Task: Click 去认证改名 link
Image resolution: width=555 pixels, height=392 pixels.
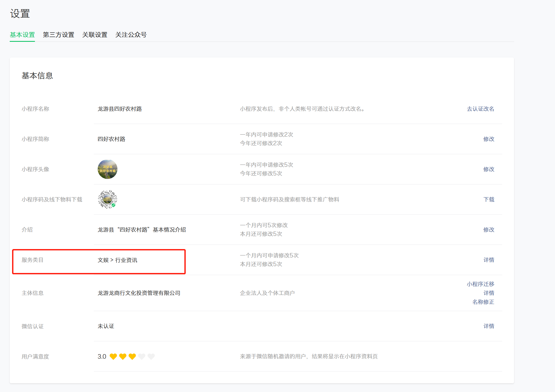Action: pyautogui.click(x=480, y=109)
